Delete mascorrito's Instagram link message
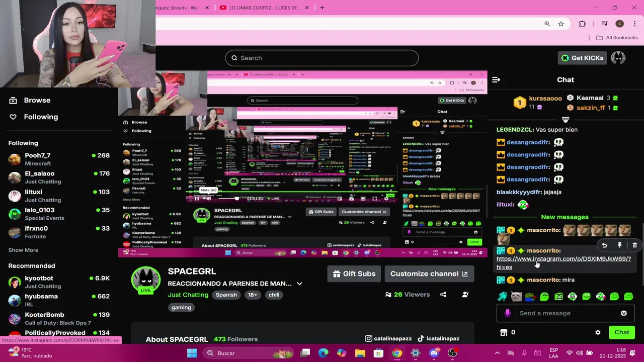 [635, 245]
